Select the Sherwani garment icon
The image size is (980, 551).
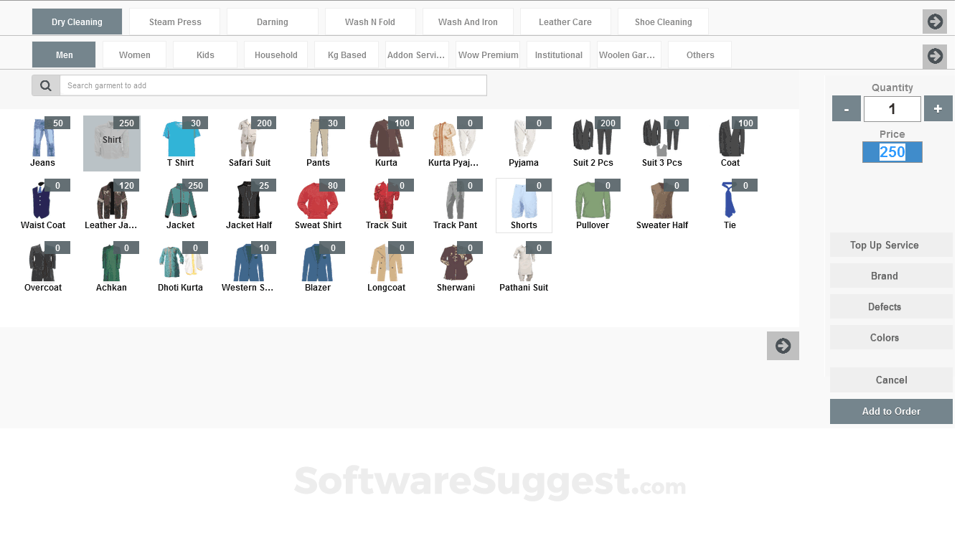coord(456,265)
